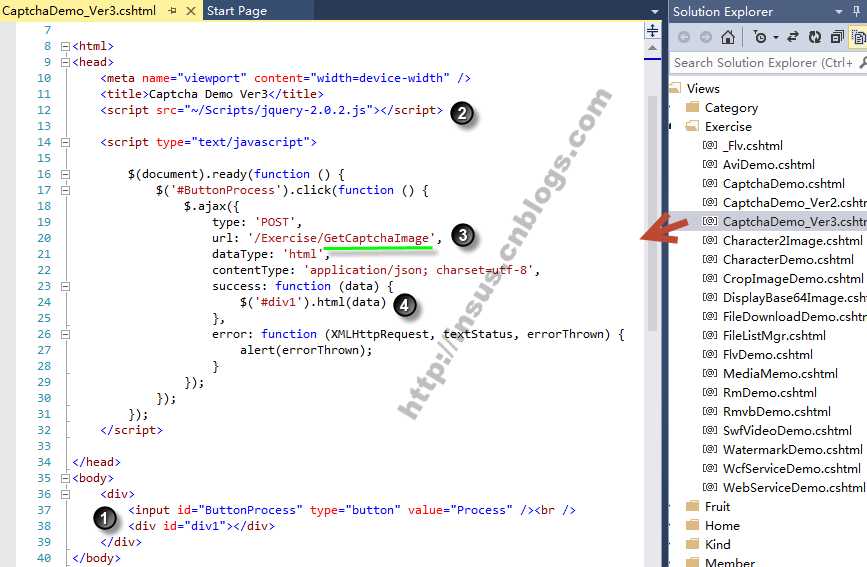Click the DisplayBase64Image file icon
Image resolution: width=867 pixels, height=567 pixels.
coord(710,297)
